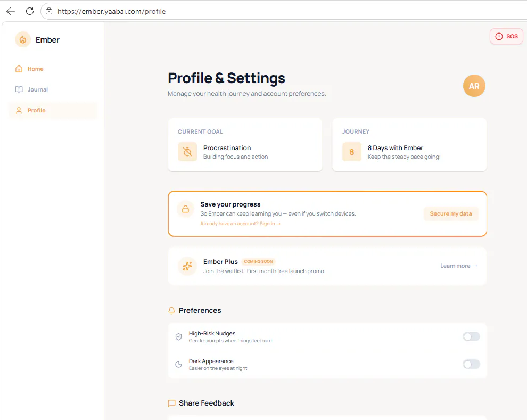This screenshot has width=527, height=420.
Task: Open the SOS emergency button
Action: click(506, 36)
